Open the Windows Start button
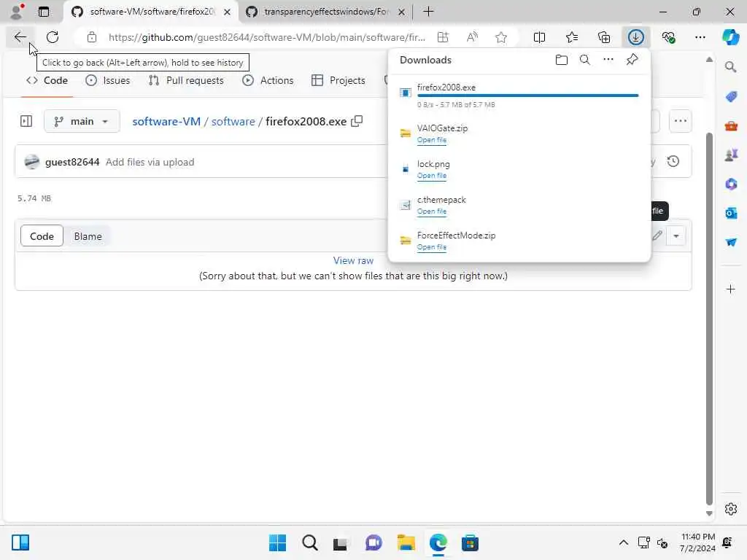 [277, 542]
